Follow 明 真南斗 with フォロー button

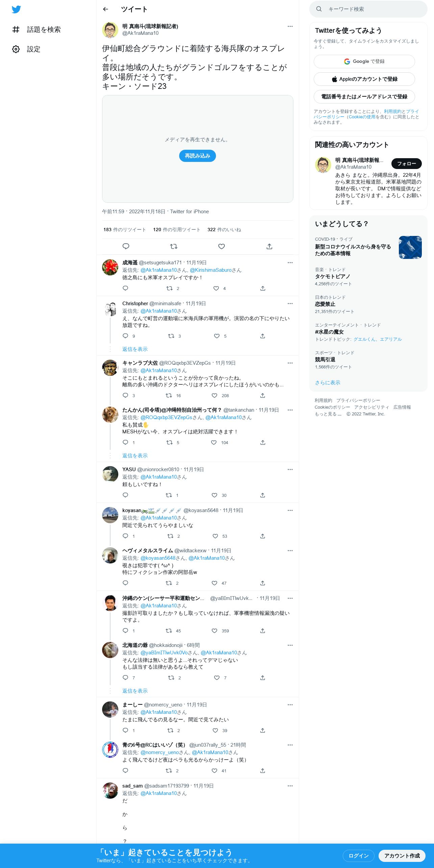point(406,164)
